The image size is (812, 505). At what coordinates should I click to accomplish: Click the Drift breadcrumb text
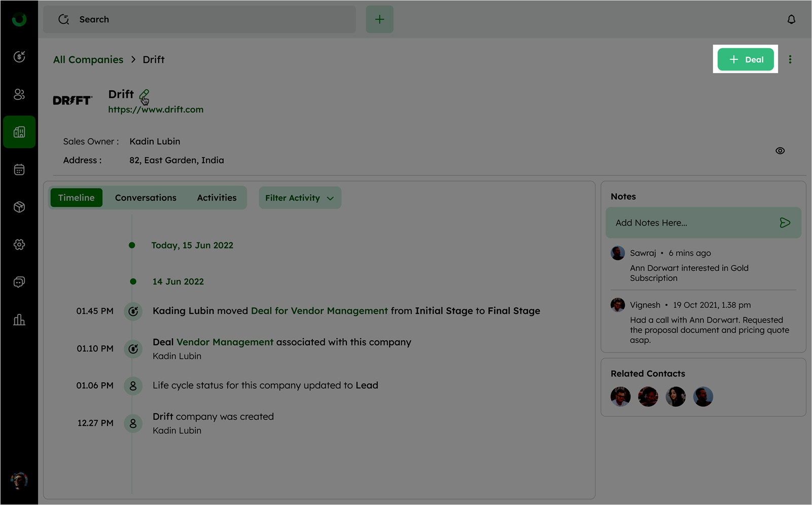pyautogui.click(x=154, y=60)
